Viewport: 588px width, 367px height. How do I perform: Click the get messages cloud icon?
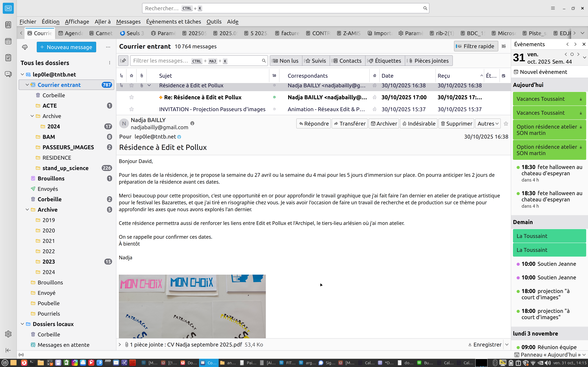pos(25,47)
